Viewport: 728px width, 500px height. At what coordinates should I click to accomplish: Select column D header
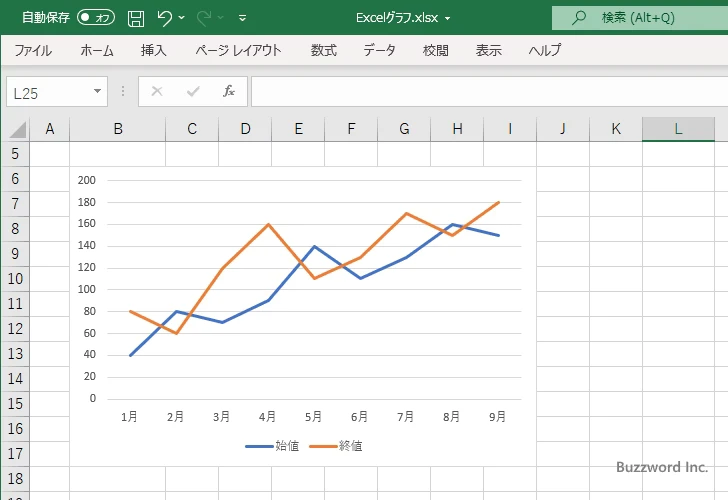[245, 129]
